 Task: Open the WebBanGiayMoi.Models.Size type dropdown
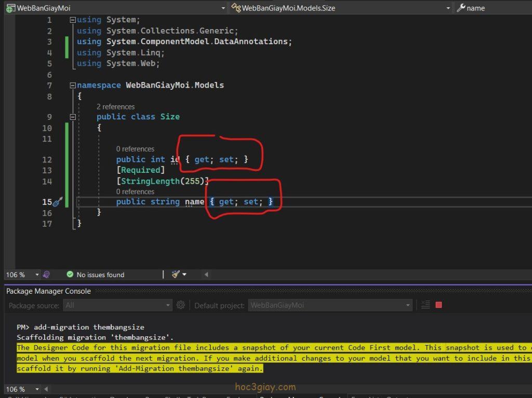[x=448, y=8]
